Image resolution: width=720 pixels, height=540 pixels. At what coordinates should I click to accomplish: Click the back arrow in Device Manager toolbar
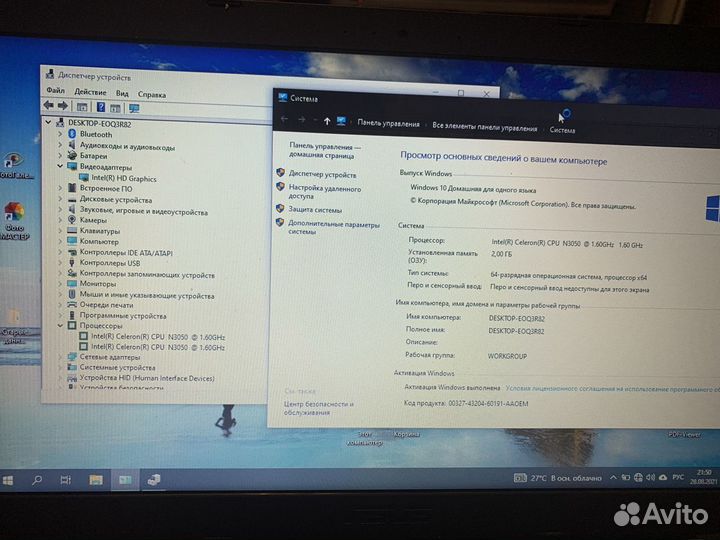(x=49, y=105)
